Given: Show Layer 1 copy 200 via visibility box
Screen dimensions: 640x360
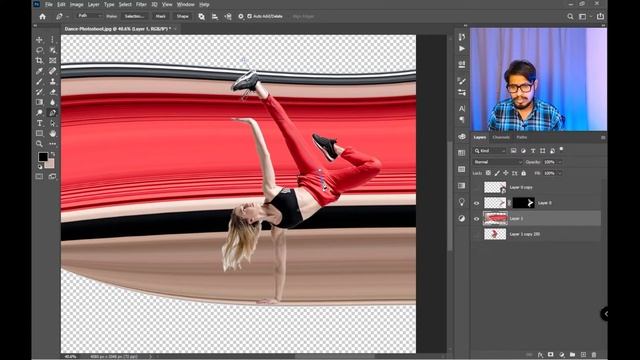Looking at the screenshot, I should tap(476, 234).
